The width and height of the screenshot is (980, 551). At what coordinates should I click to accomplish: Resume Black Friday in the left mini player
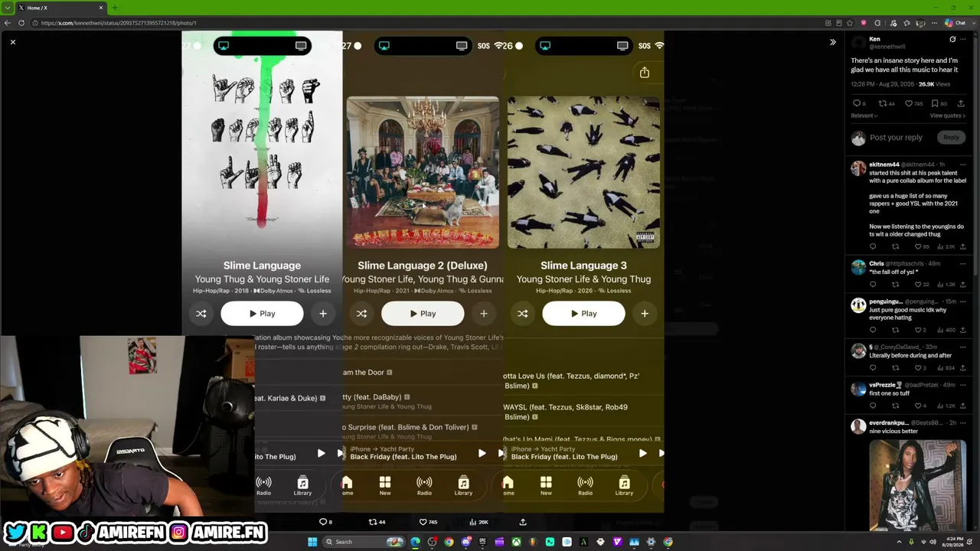tap(321, 453)
